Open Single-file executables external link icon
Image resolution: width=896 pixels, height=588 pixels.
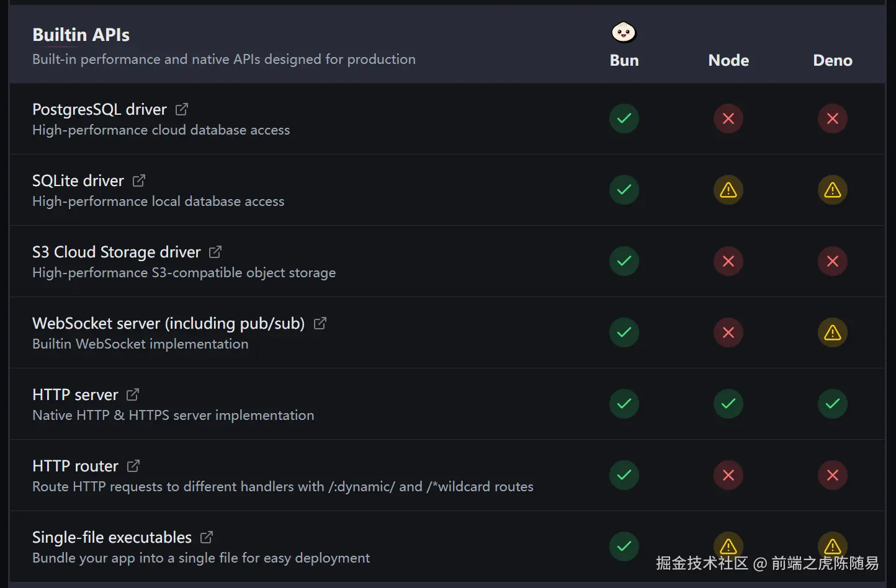click(x=207, y=537)
